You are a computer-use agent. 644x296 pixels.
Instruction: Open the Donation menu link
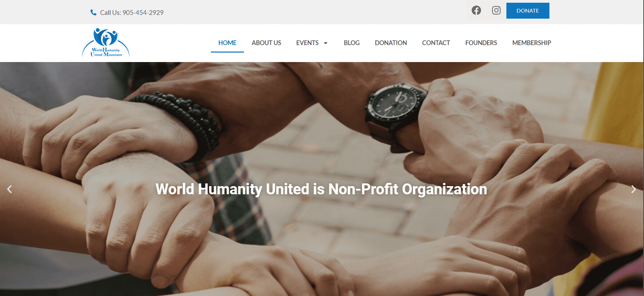tap(391, 43)
